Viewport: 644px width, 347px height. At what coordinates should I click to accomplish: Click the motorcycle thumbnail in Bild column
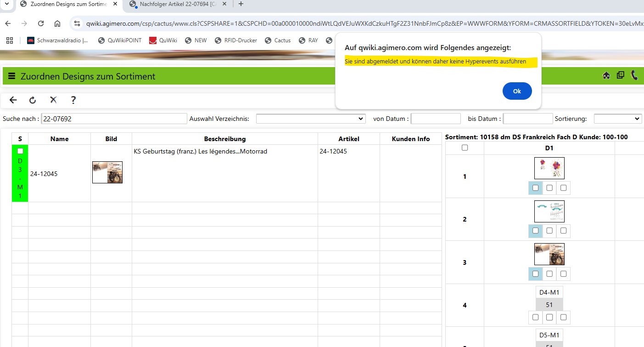107,172
